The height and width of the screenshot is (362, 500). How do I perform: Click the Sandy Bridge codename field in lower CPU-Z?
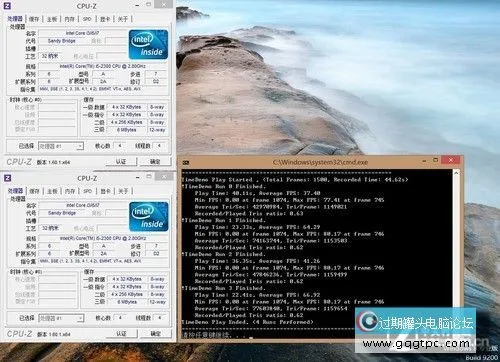pyautogui.click(x=62, y=213)
